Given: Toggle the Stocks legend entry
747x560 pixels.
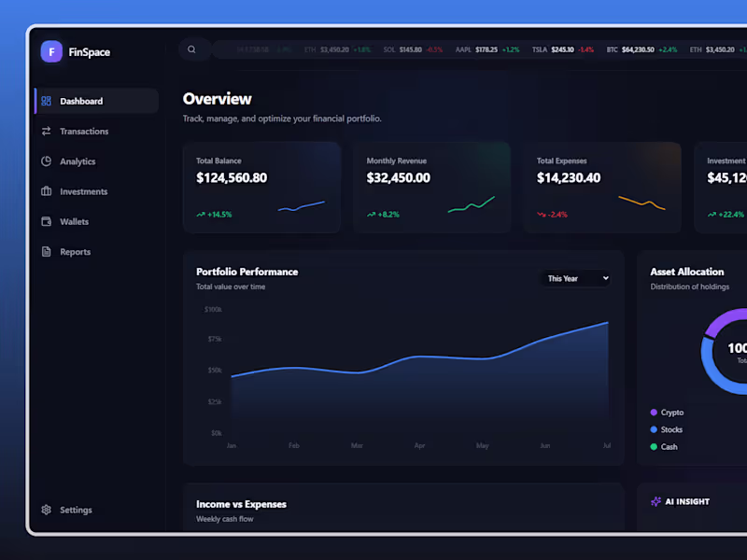Looking at the screenshot, I should point(669,429).
